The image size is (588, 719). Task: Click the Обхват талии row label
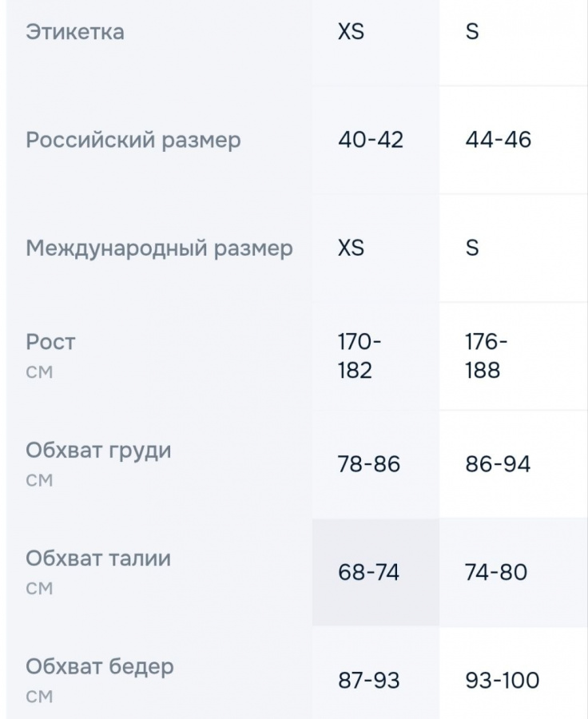pos(98,558)
